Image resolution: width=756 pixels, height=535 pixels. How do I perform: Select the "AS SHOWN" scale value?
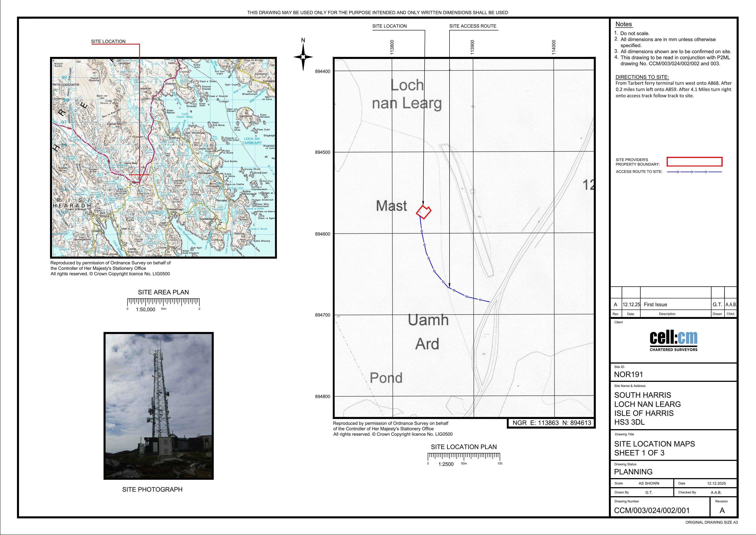[x=649, y=484]
